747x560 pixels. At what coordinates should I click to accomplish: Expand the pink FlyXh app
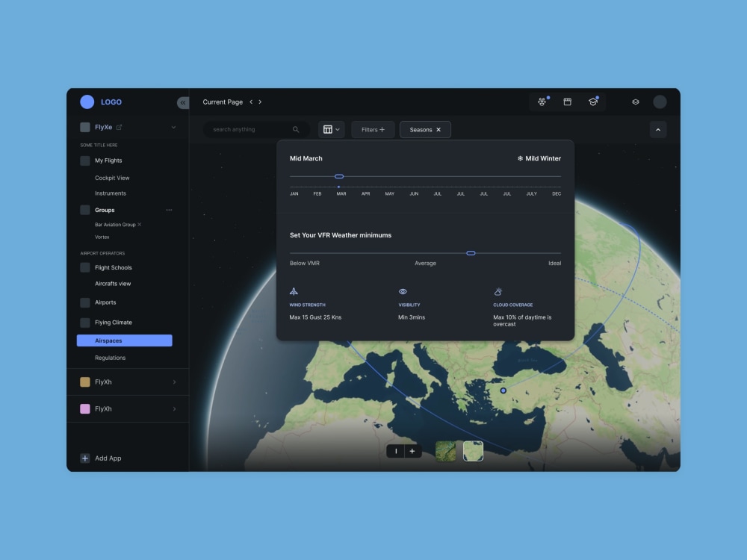point(174,408)
